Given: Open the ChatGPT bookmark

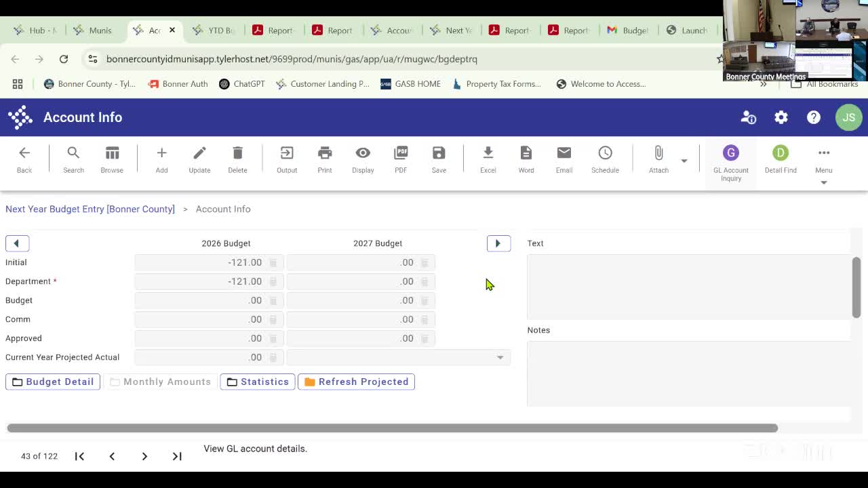Looking at the screenshot, I should click(x=242, y=84).
